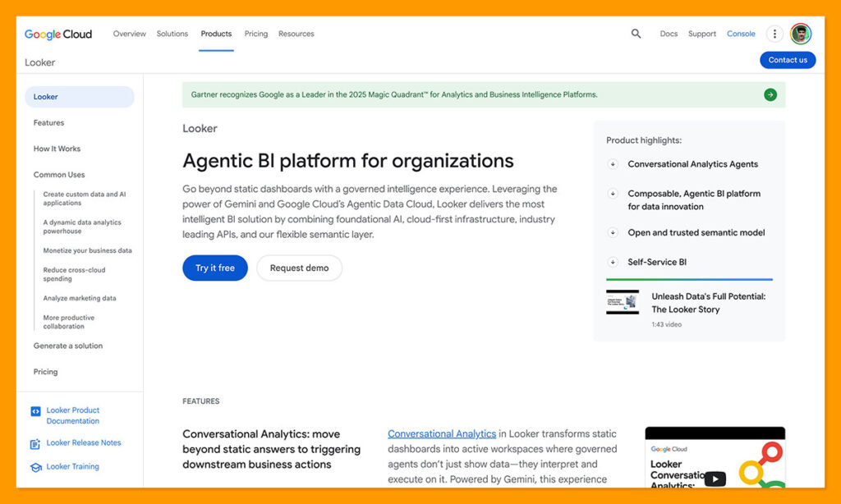Viewport: 841px width, 504px height.
Task: Follow the Conversational Analytics hyperlink
Action: point(442,433)
